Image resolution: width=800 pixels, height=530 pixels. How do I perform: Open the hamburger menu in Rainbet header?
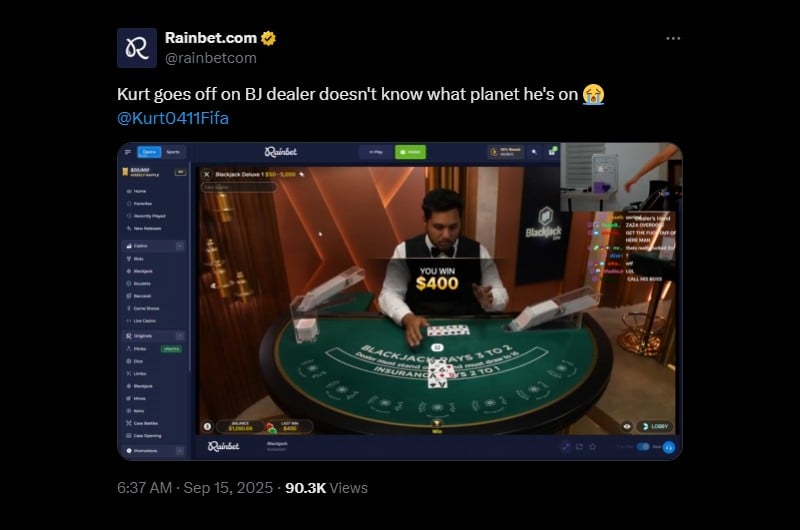point(128,152)
